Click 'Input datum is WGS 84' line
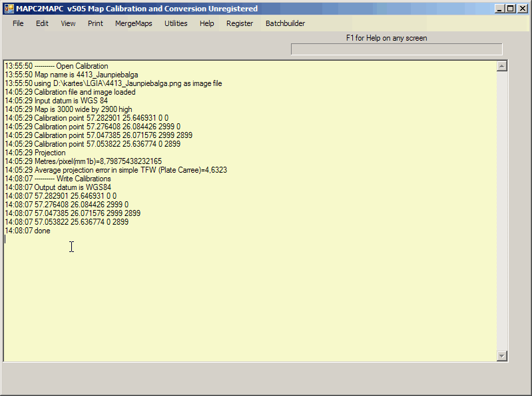Viewport: 532px width, 396px height. [x=56, y=101]
